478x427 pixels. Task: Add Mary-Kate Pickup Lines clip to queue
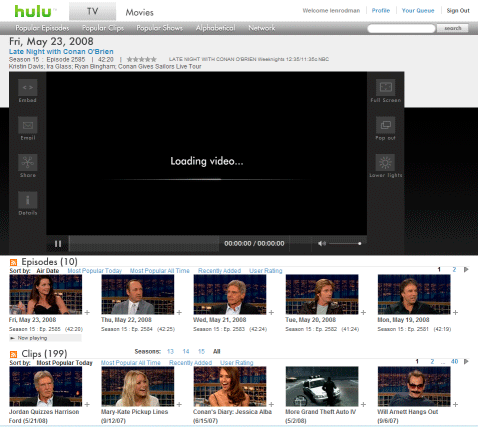pyautogui.click(x=179, y=404)
